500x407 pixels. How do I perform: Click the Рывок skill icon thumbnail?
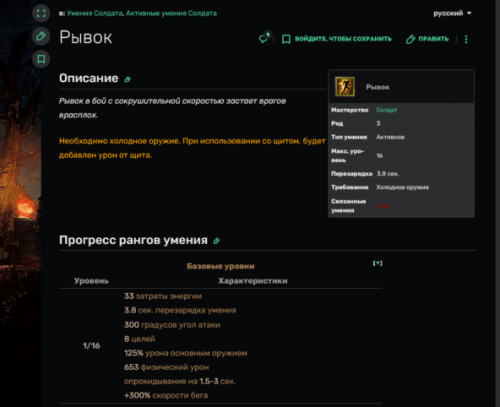tap(345, 87)
